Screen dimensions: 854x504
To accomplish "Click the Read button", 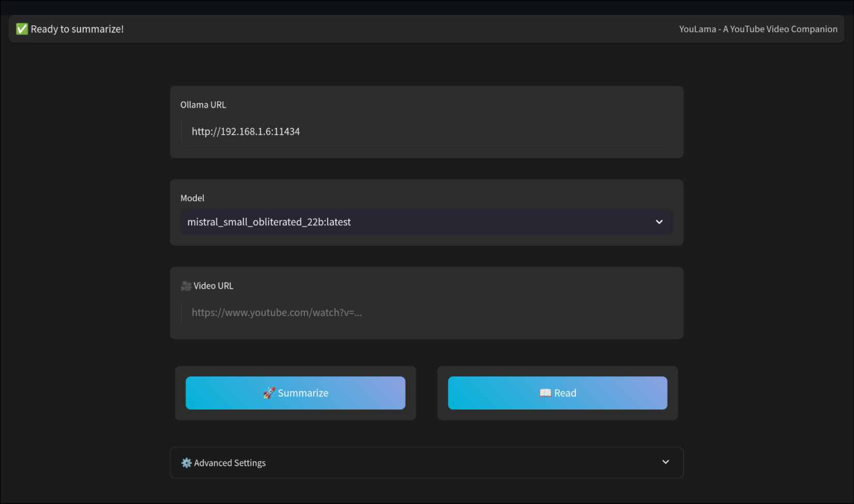I will click(557, 393).
